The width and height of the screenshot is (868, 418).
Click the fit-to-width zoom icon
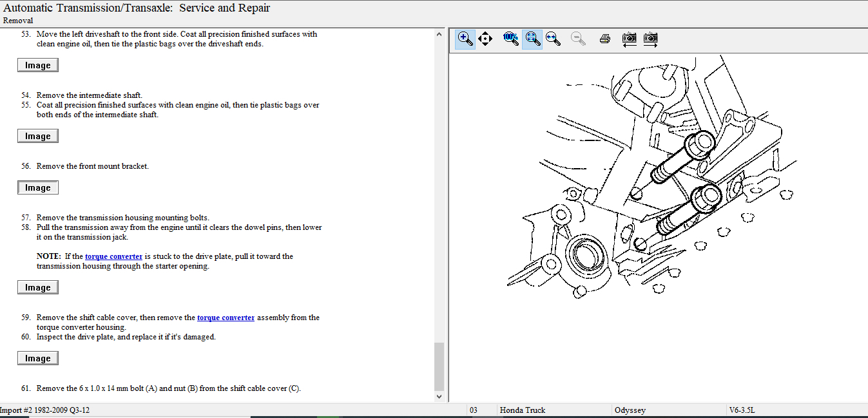point(553,39)
